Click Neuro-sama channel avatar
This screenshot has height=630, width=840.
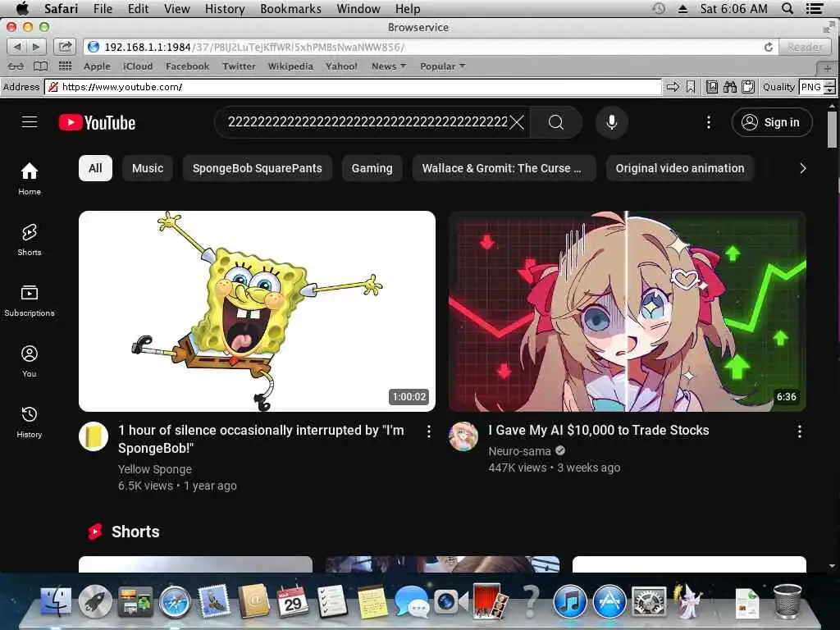pyautogui.click(x=463, y=436)
